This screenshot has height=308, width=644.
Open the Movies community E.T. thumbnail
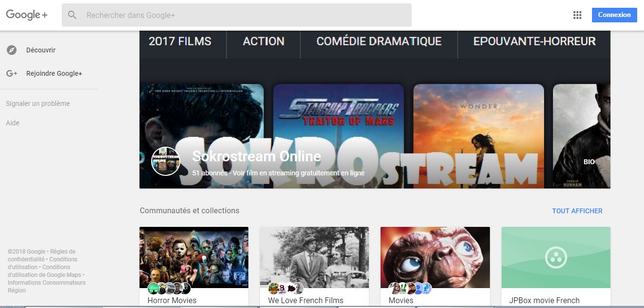pyautogui.click(x=435, y=257)
